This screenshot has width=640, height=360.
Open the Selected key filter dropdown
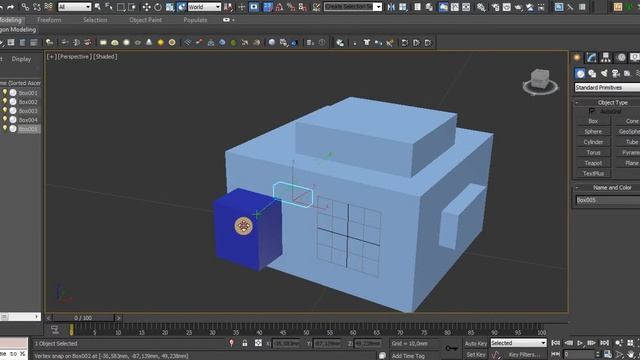pos(518,343)
